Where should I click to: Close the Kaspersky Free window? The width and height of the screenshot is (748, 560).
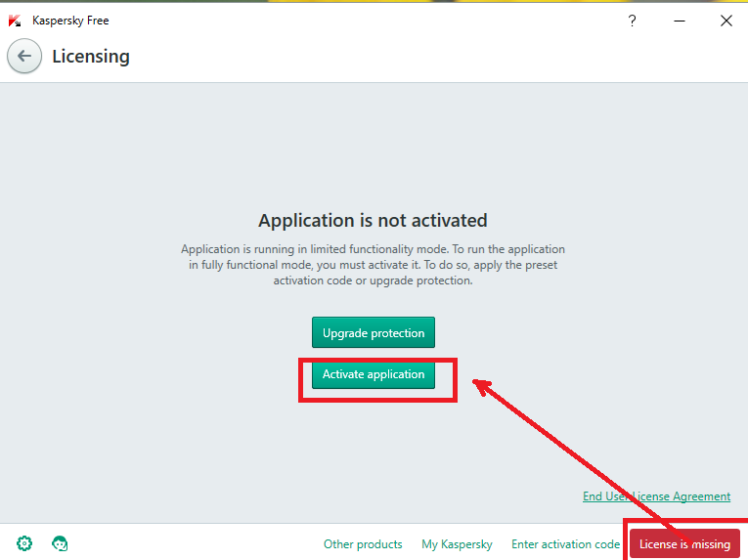(x=726, y=21)
